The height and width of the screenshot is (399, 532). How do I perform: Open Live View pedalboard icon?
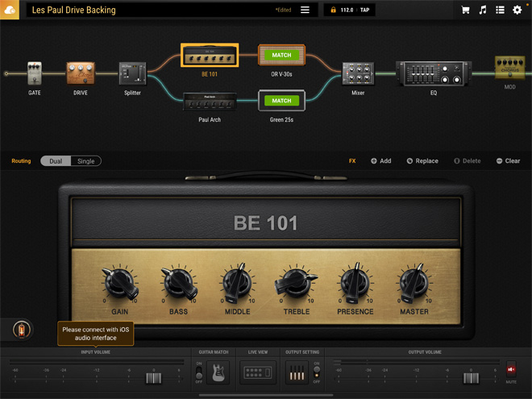[258, 372]
